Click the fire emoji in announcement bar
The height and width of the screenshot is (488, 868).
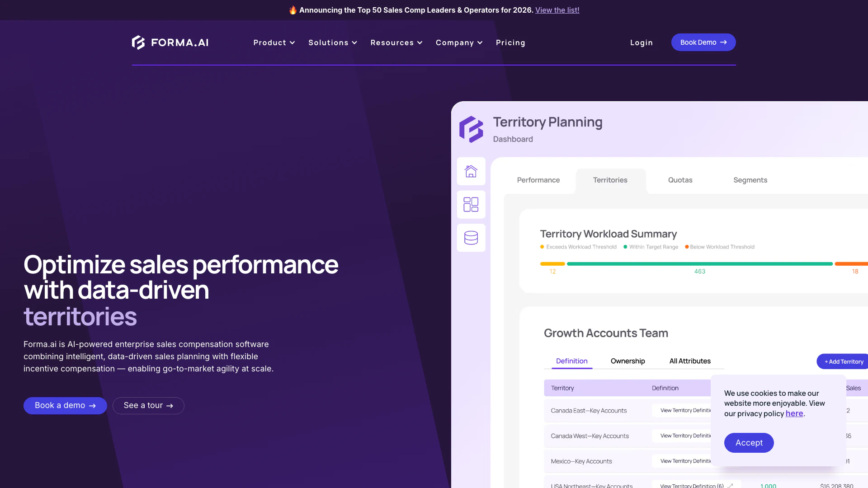pyautogui.click(x=293, y=10)
